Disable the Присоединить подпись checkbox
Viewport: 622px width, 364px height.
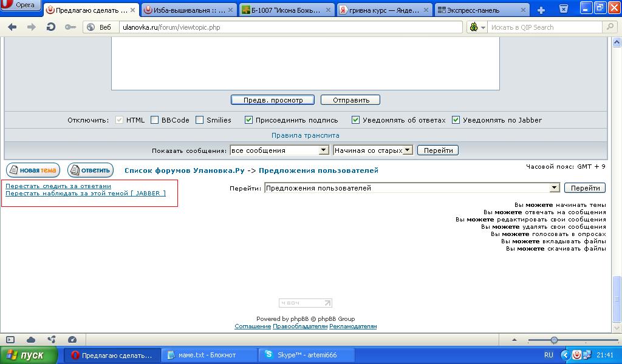tap(248, 120)
